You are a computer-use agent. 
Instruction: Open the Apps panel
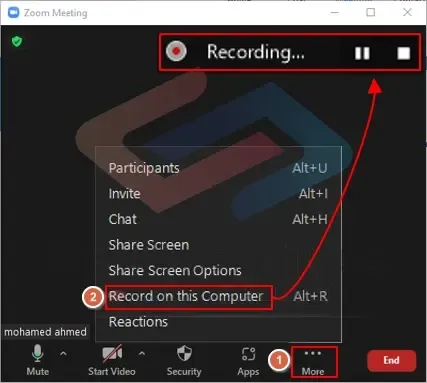pos(248,361)
